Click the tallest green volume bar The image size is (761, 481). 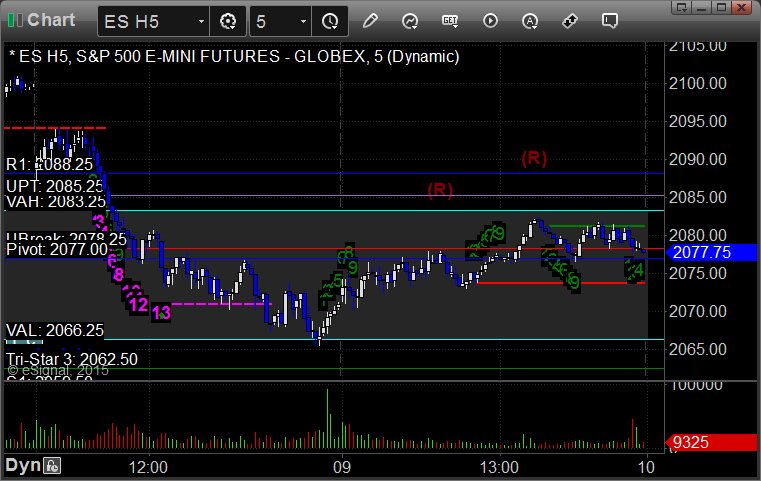tap(328, 418)
